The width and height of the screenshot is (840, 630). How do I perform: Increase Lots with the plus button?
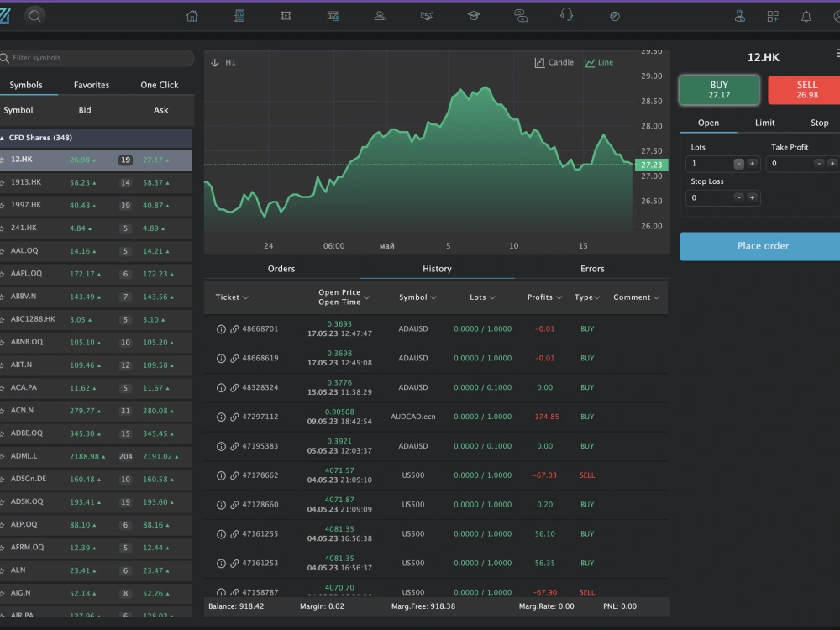752,164
